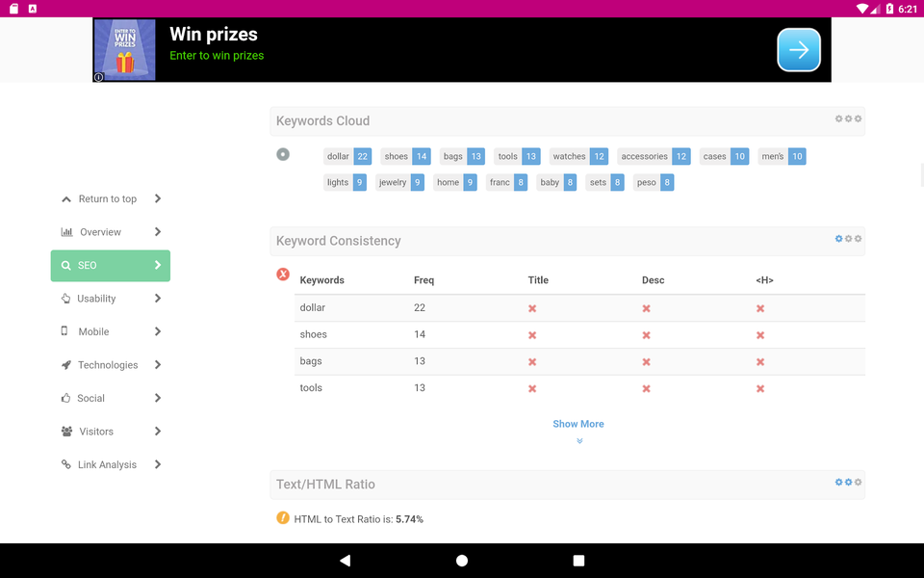Select the Overview chart icon
The image size is (924, 578).
point(66,231)
